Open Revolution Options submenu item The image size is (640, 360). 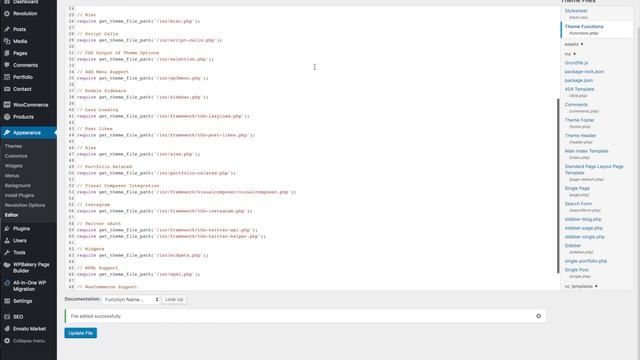pos(25,205)
